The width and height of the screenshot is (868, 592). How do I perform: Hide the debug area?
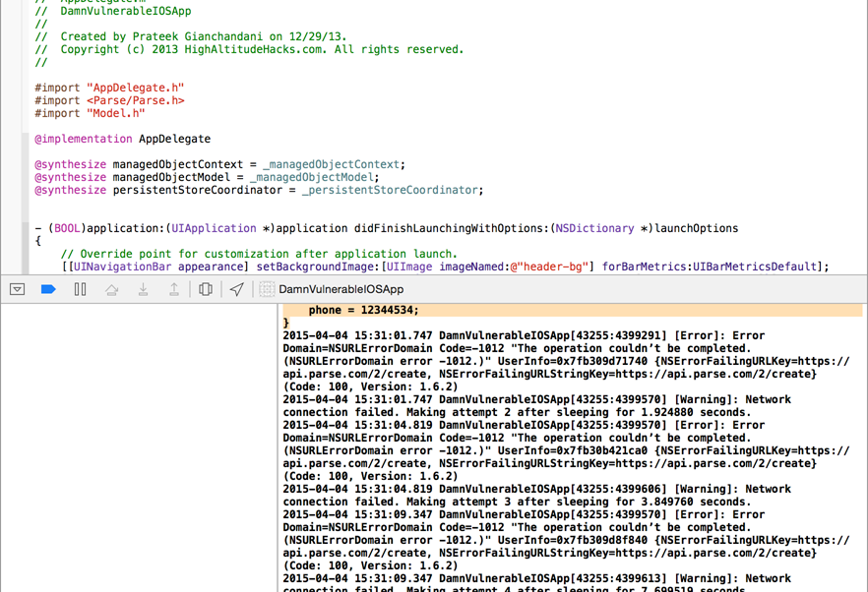[x=17, y=289]
